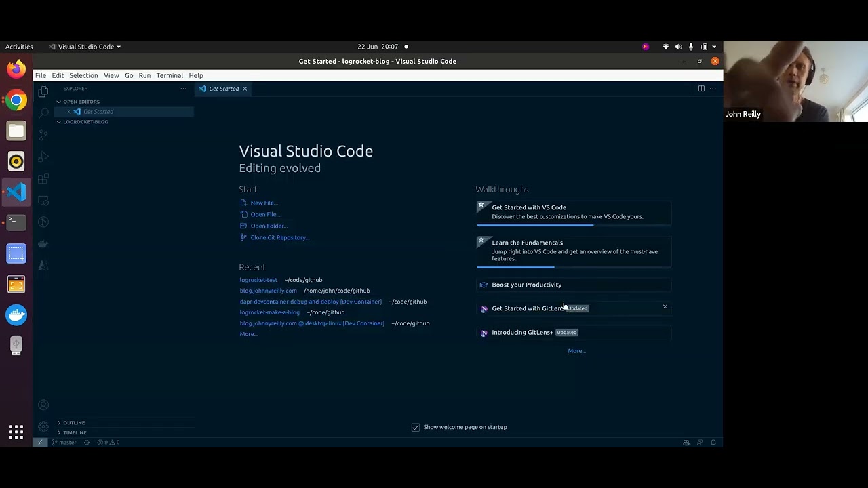Open recent dapr-devcontainer-debug-and-deploy Dev Container
Viewport: 868px width, 488px height.
311,302
